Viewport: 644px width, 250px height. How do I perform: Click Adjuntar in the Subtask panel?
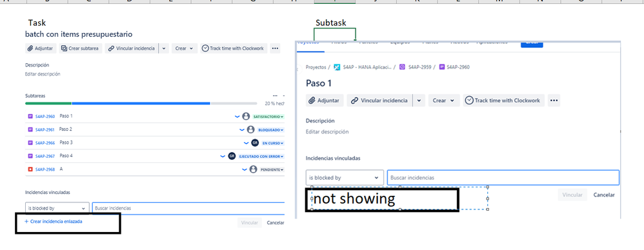point(325,101)
